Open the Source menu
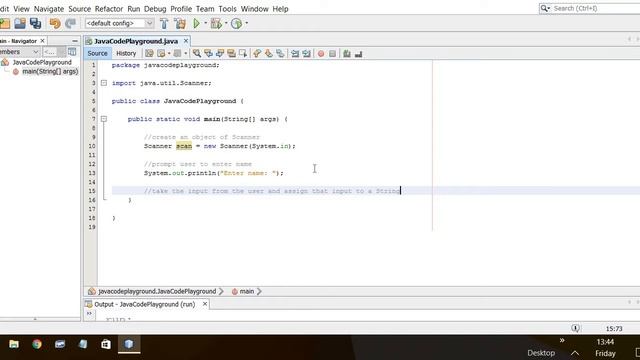This screenshot has height=360, width=640. pyautogui.click(x=79, y=9)
